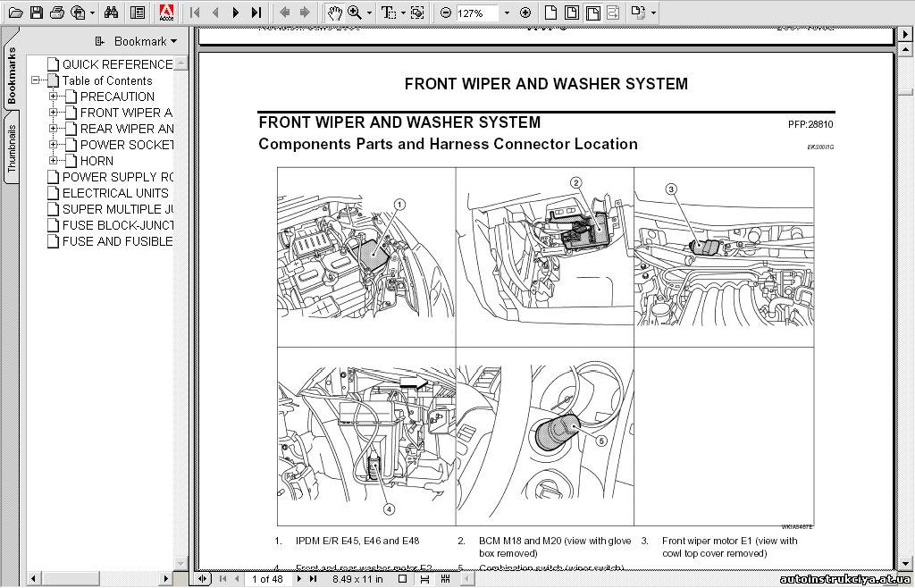Click the Fit in Window icon
This screenshot has height=588, width=915.
point(572,13)
